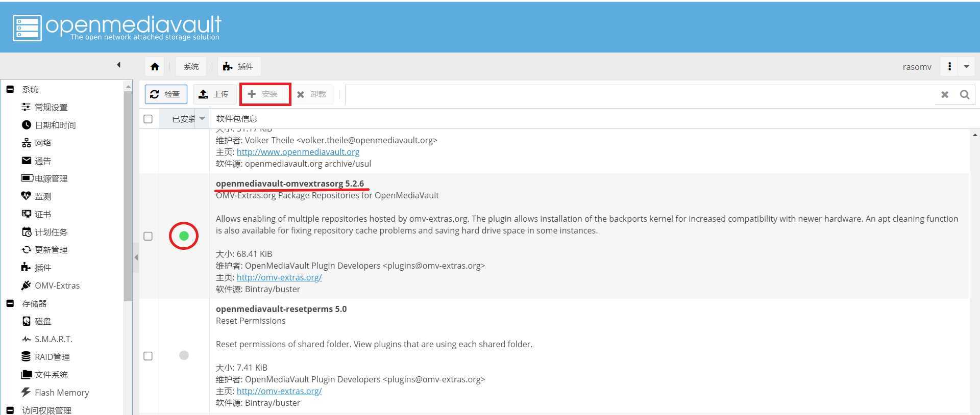Open omv-extras.org link under resetperms
The width and height of the screenshot is (980, 415).
click(x=279, y=391)
